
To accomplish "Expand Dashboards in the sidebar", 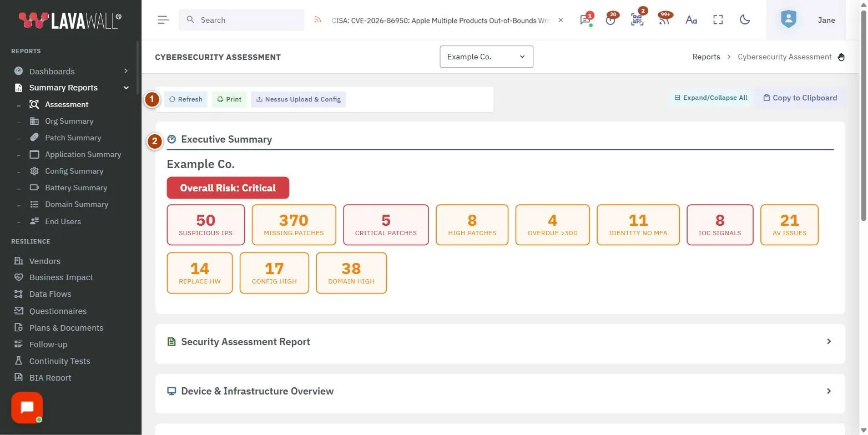I will click(71, 71).
